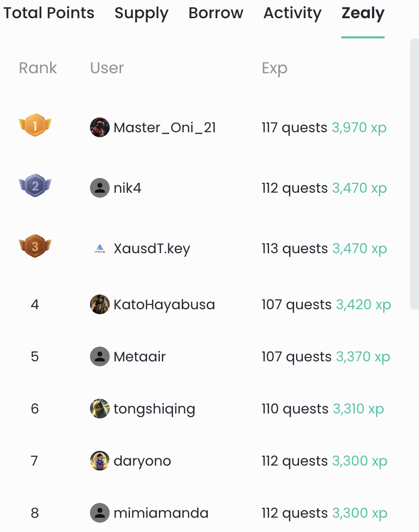This screenshot has width=419, height=532.
Task: Click the Exp column header
Action: 274,68
